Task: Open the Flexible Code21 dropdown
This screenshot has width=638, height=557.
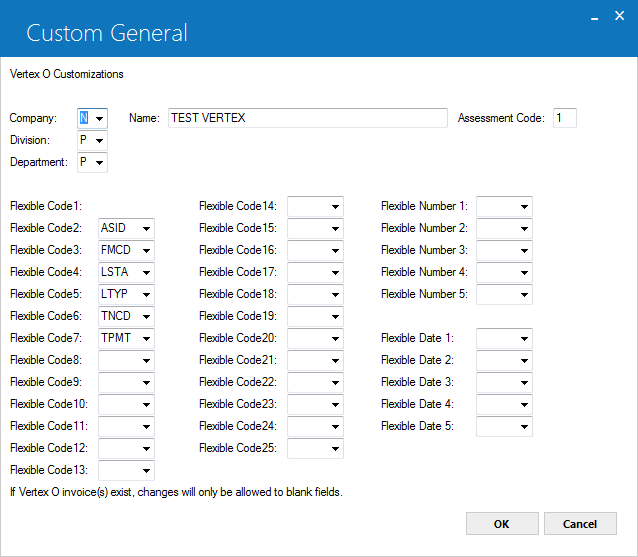Action: [315, 360]
